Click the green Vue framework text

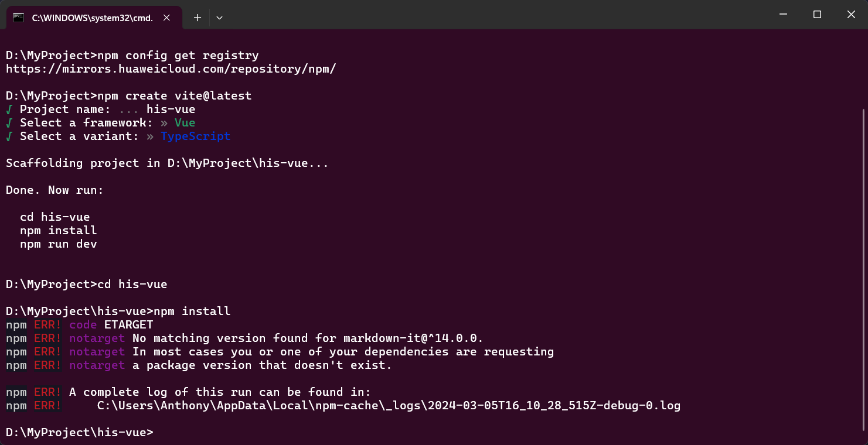(185, 123)
